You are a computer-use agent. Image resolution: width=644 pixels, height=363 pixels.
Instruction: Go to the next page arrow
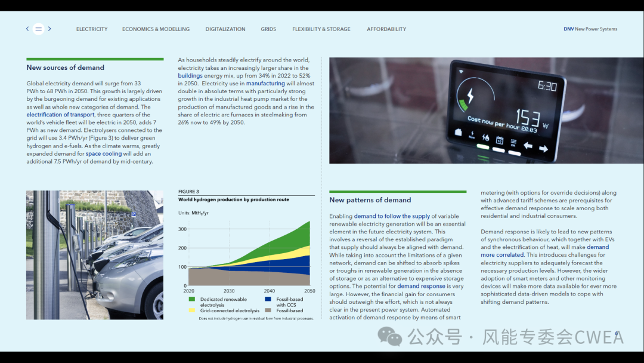[x=49, y=29]
